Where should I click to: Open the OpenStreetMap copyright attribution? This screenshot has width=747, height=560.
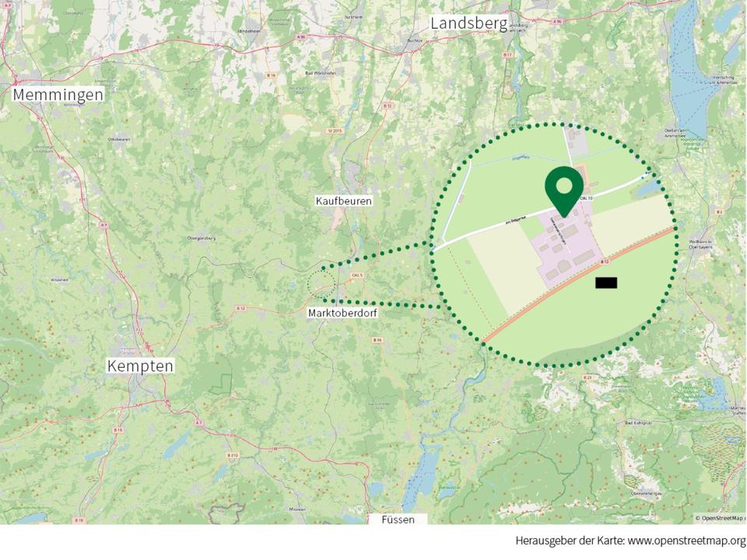coord(720,518)
